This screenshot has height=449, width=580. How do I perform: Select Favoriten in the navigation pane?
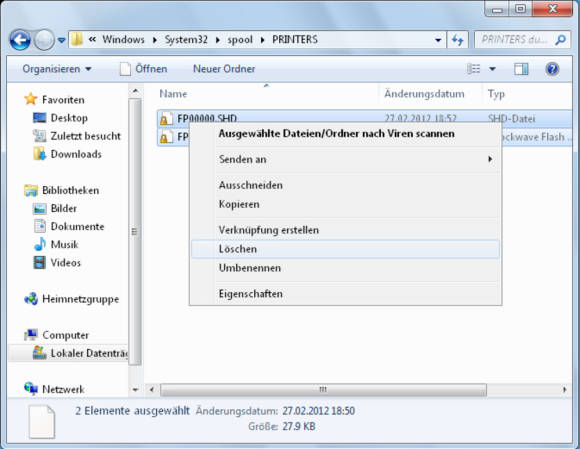[x=63, y=99]
